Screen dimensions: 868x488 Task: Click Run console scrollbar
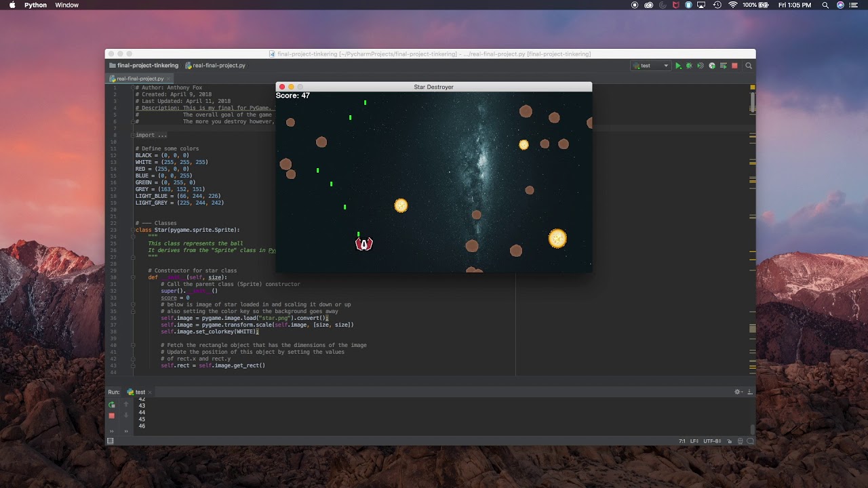point(753,430)
